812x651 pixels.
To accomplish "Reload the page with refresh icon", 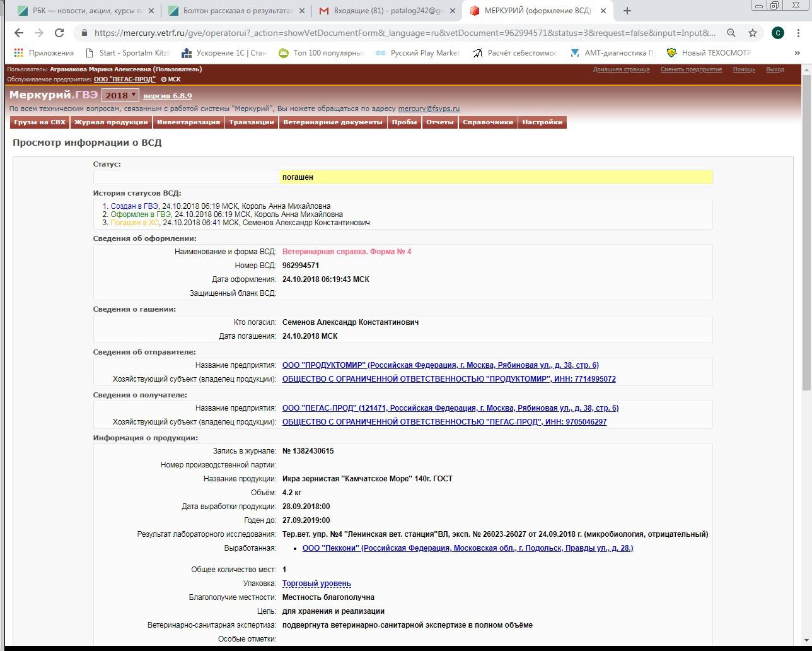I will click(59, 33).
